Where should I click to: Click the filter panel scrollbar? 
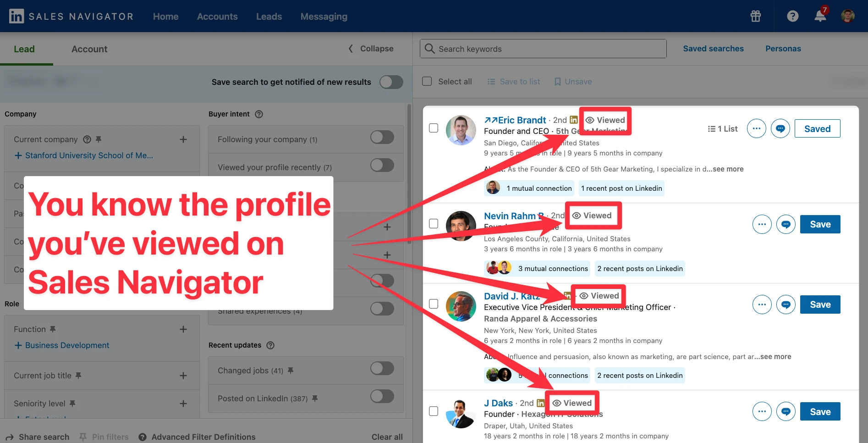409,174
